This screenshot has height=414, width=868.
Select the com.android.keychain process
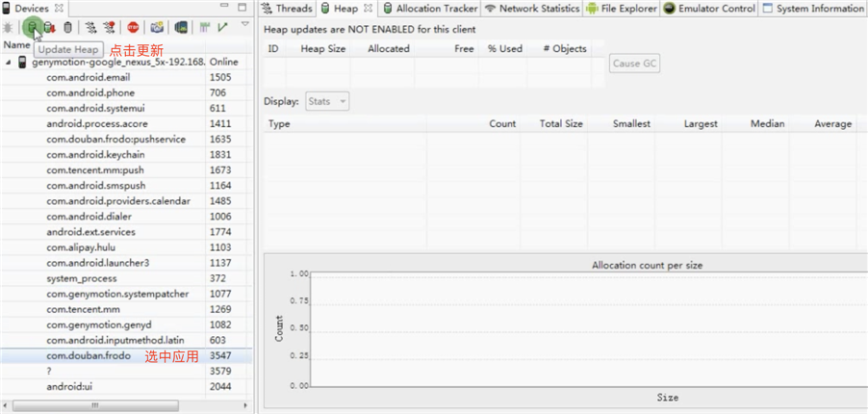click(126, 155)
